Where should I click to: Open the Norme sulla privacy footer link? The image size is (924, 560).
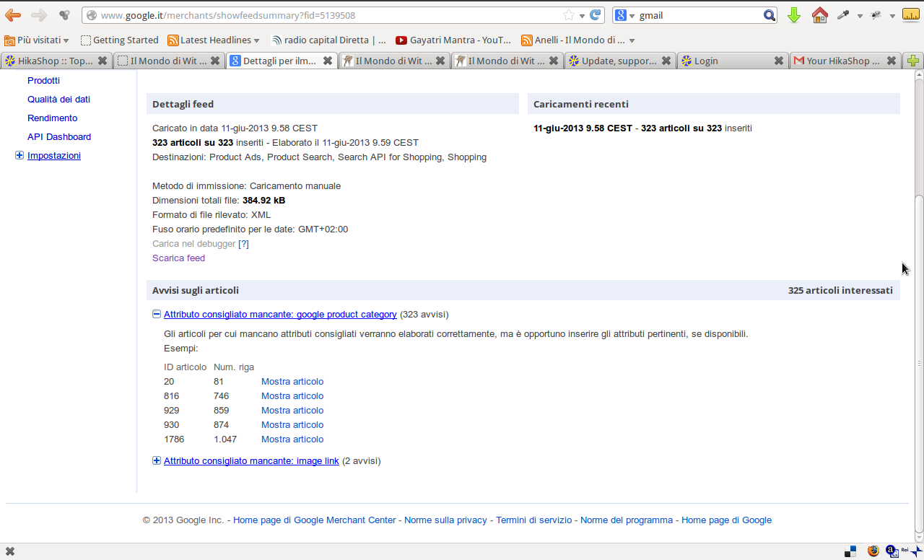tap(445, 520)
